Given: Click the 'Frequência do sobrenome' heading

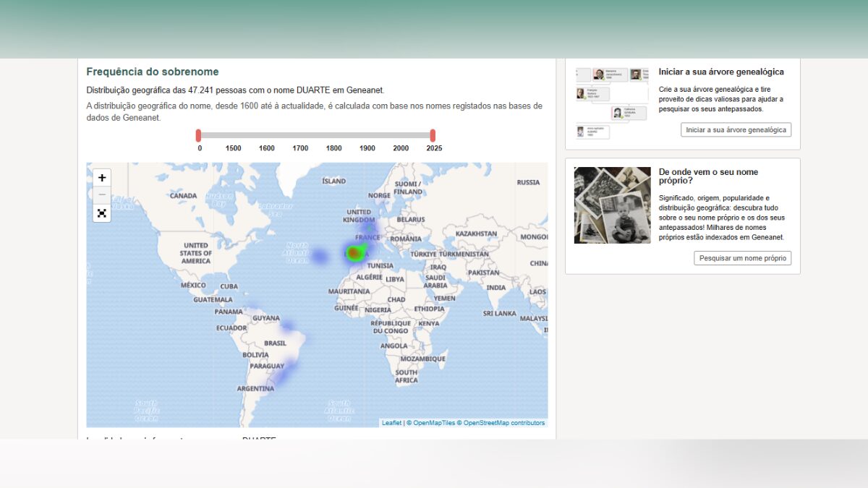Looking at the screenshot, I should click(152, 72).
